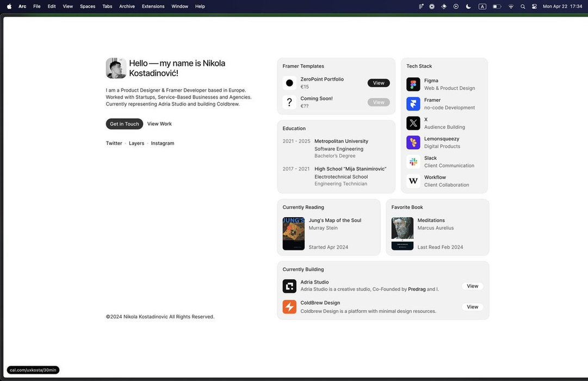Click the View Work link
Viewport: 588px width, 381px height.
pos(159,124)
